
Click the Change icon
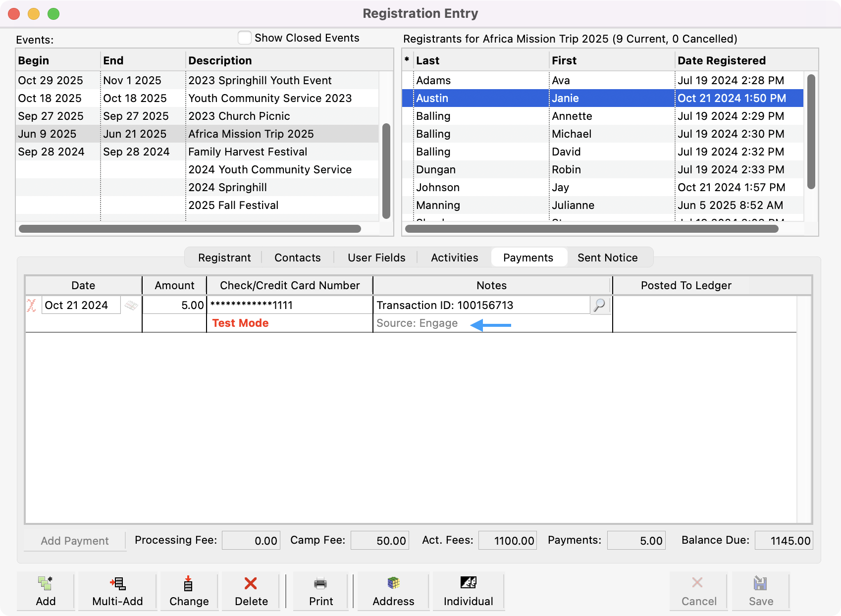(188, 591)
